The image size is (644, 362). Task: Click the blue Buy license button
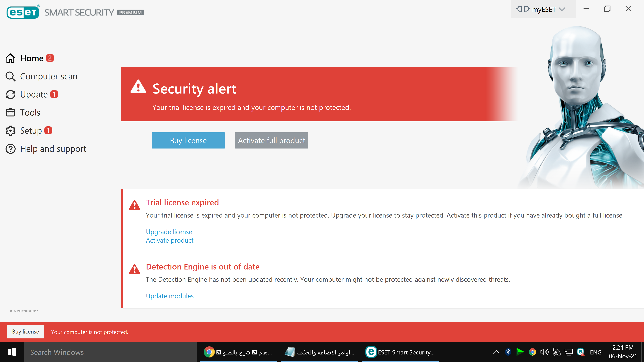click(x=188, y=140)
